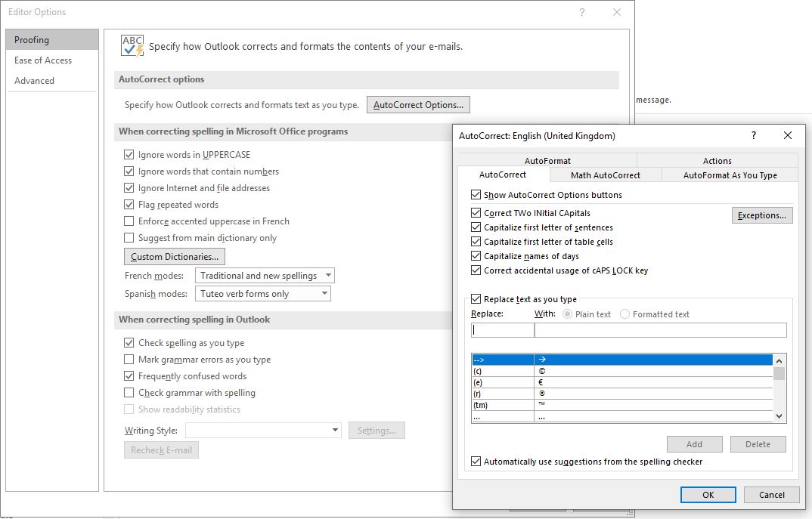The height and width of the screenshot is (519, 812).
Task: Close the AutoCorrect dialog with the X
Action: click(x=788, y=135)
